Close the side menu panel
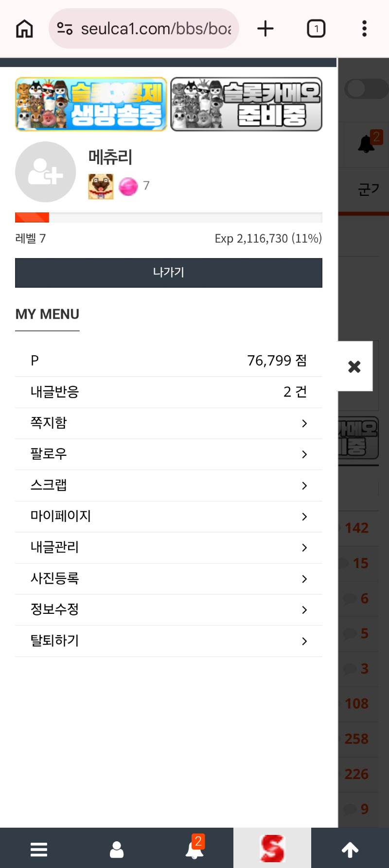This screenshot has height=868, width=389. 354,366
